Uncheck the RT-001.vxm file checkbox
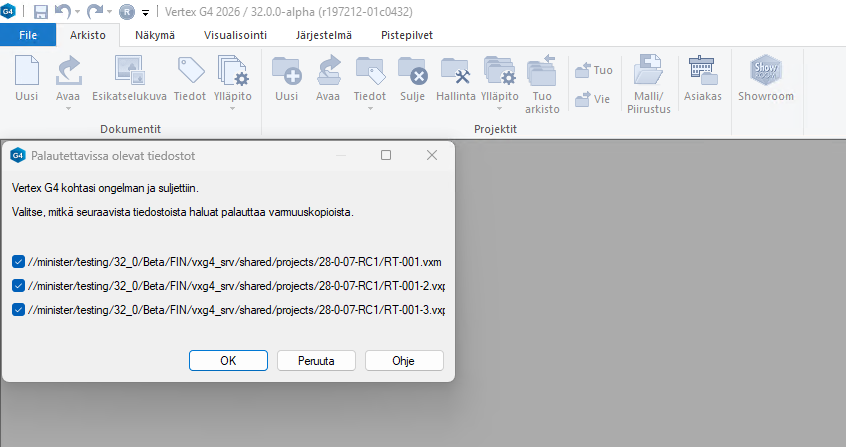 (18, 262)
